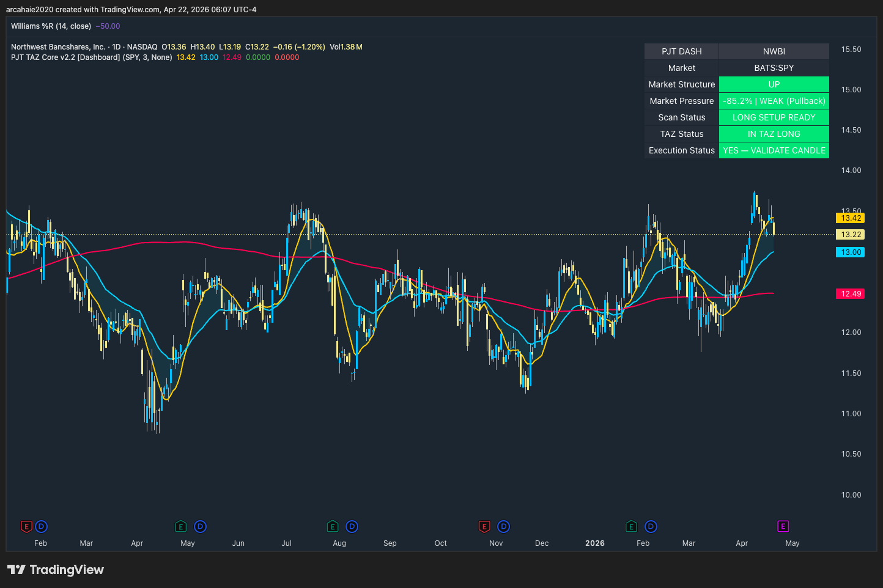Screen dimensions: 883x588
Task: Click the green earnings marker before February 2026
Action: 632,526
